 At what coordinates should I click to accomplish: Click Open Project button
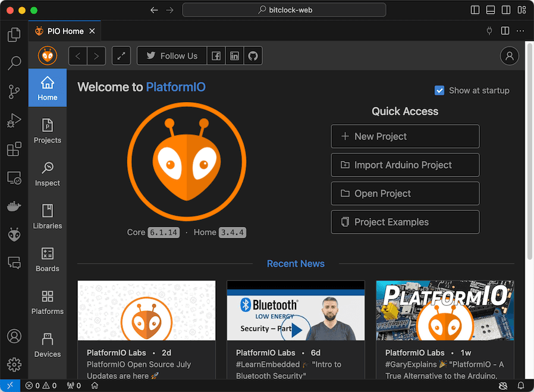tap(405, 194)
